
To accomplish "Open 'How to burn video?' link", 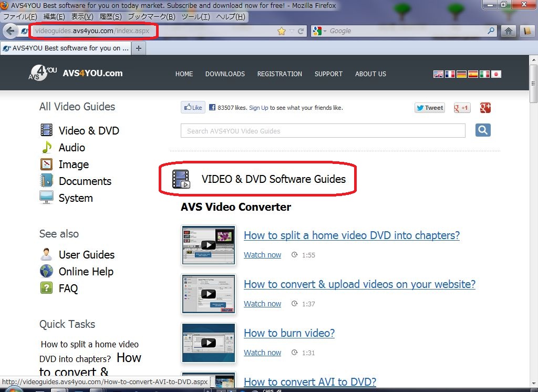I will [x=289, y=333].
